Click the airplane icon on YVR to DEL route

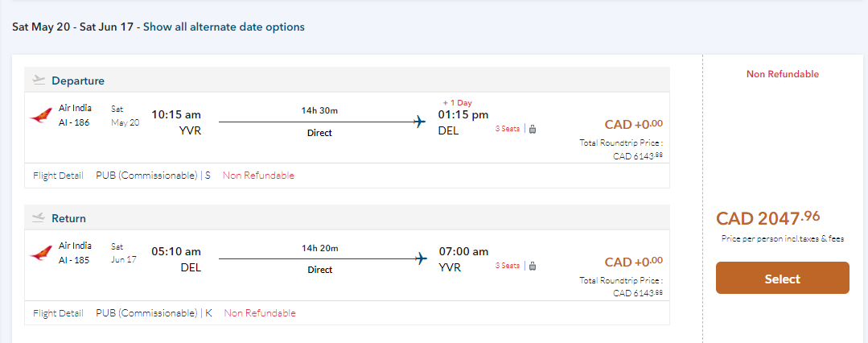pos(419,122)
